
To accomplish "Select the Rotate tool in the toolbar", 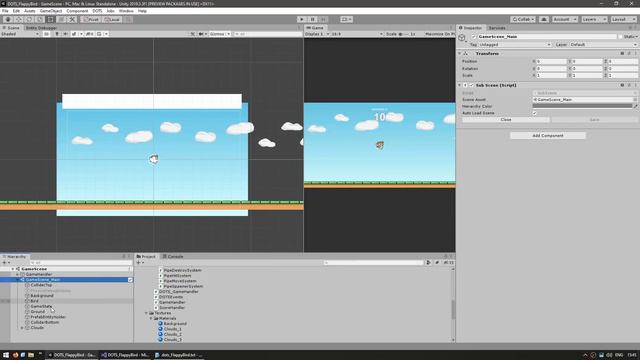I will tap(29, 19).
